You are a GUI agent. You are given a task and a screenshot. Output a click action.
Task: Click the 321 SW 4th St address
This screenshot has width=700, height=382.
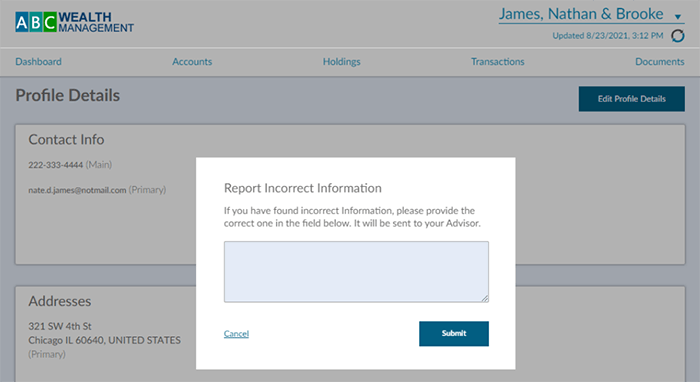click(60, 326)
